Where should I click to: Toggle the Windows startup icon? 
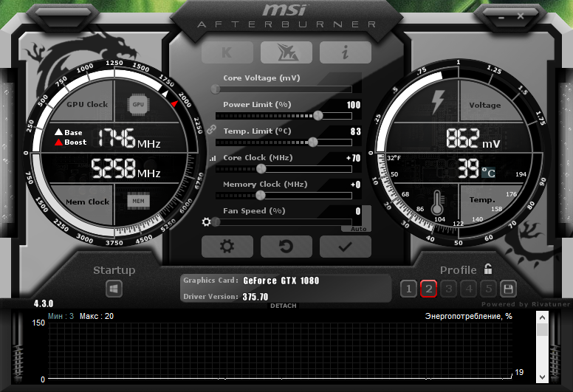pos(114,289)
